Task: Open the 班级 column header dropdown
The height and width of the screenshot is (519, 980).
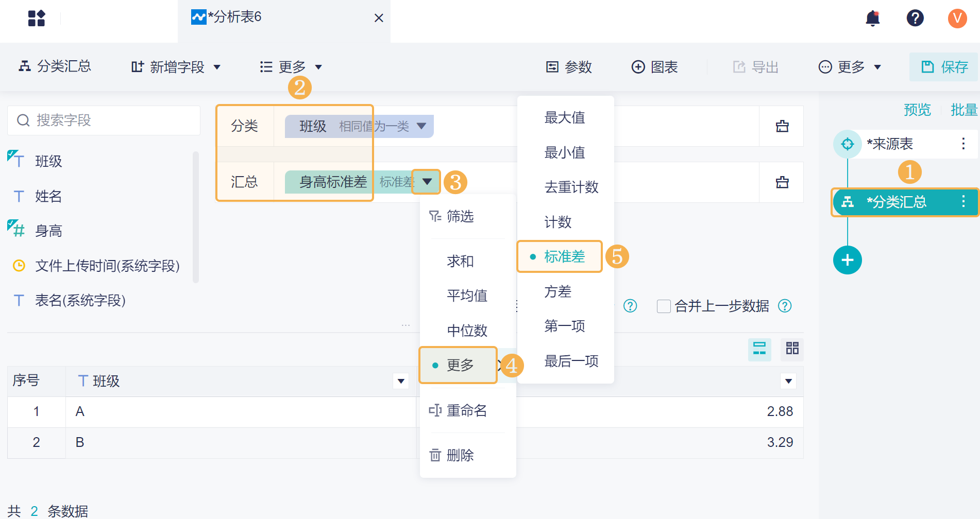Action: pos(401,382)
